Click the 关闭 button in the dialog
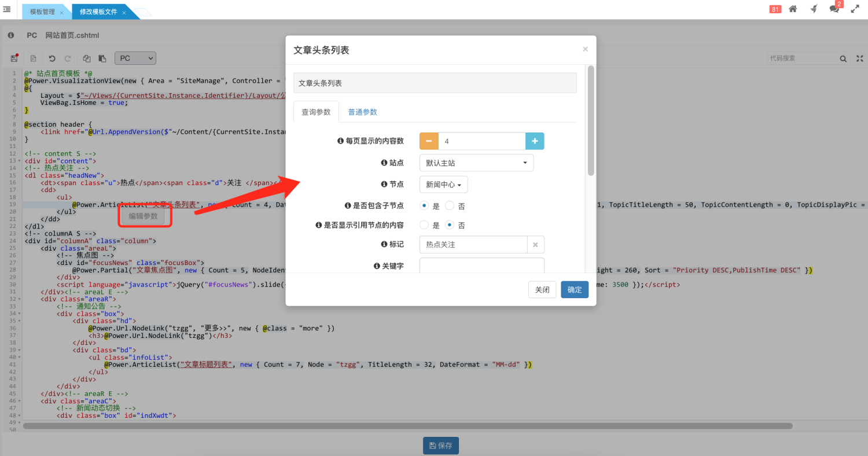 pos(542,290)
